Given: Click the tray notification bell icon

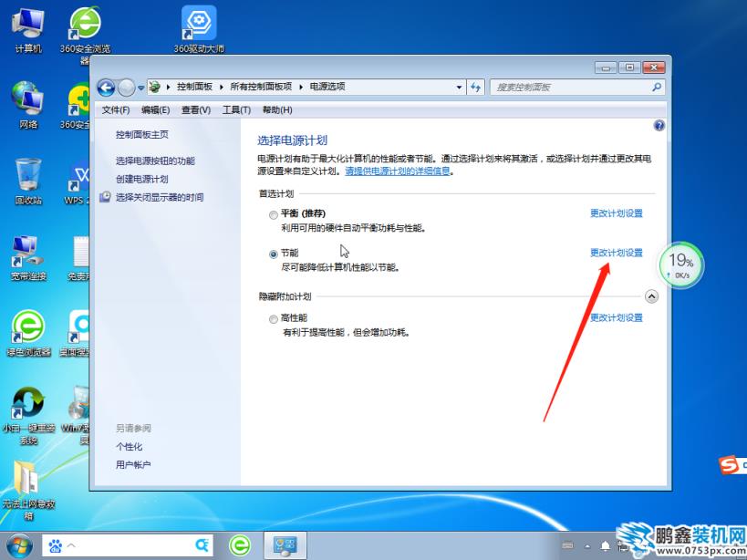Looking at the screenshot, I should pyautogui.click(x=605, y=545).
